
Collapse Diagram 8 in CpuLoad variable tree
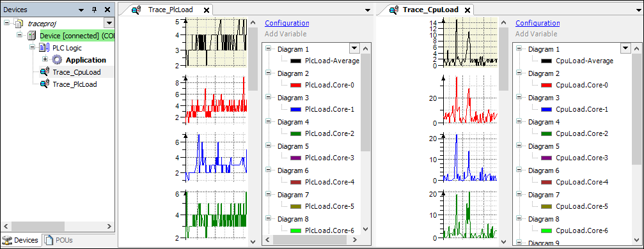pos(519,218)
